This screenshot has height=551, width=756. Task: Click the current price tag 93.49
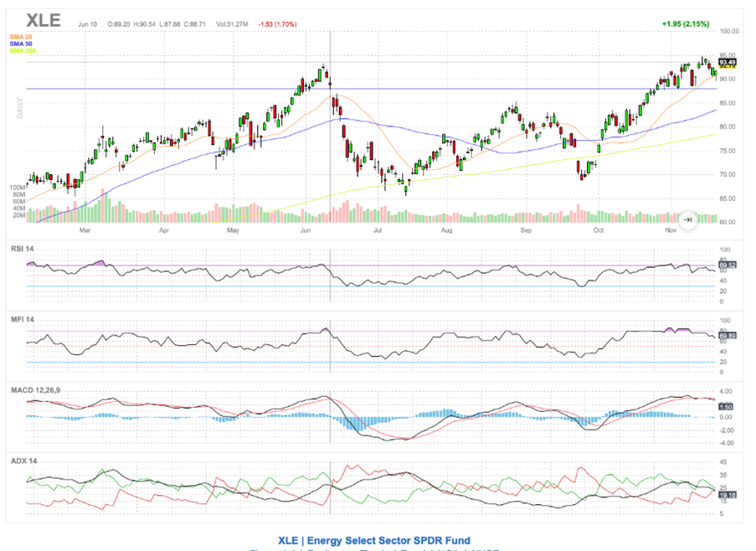tap(726, 62)
